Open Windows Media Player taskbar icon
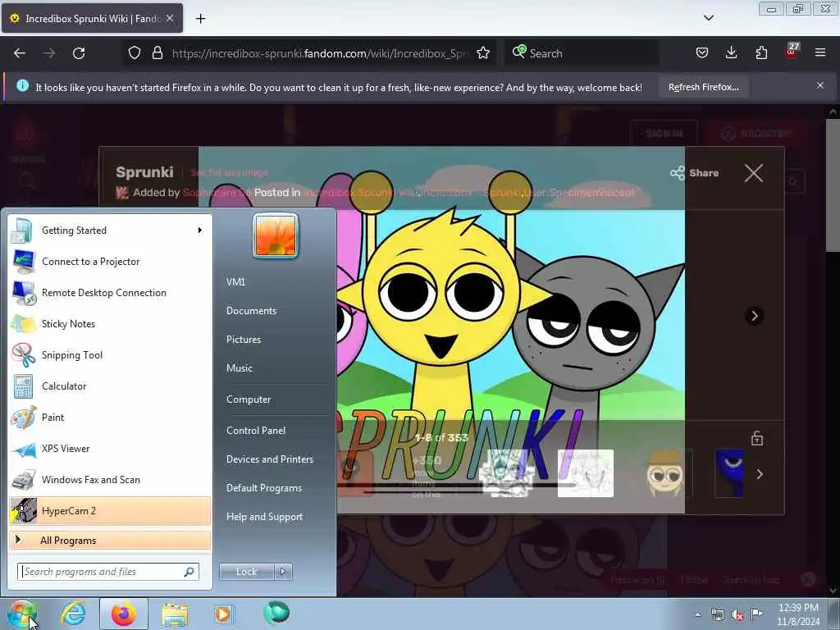This screenshot has width=840, height=630. (223, 614)
